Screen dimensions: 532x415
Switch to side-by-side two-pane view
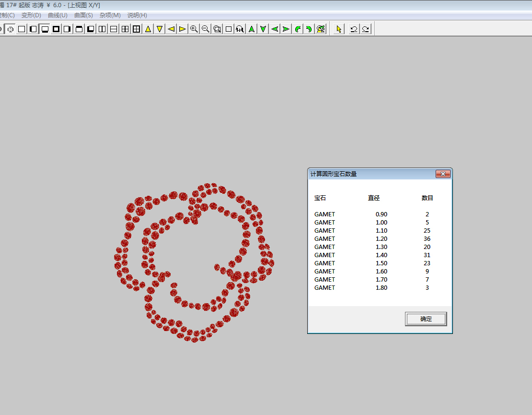point(102,29)
